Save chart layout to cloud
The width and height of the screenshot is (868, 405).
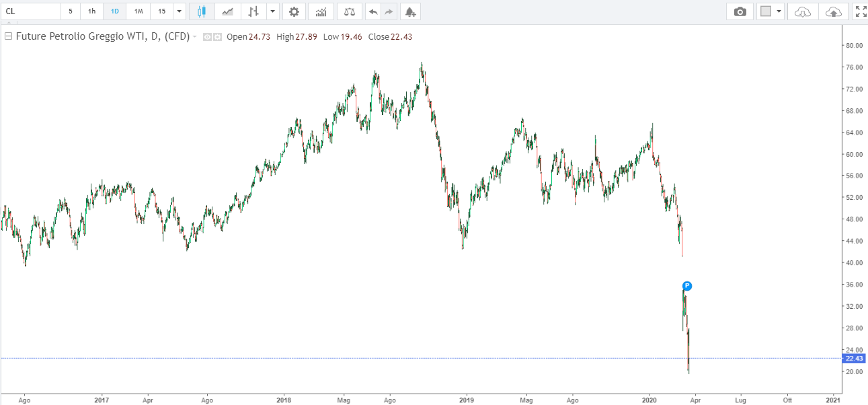(x=833, y=11)
